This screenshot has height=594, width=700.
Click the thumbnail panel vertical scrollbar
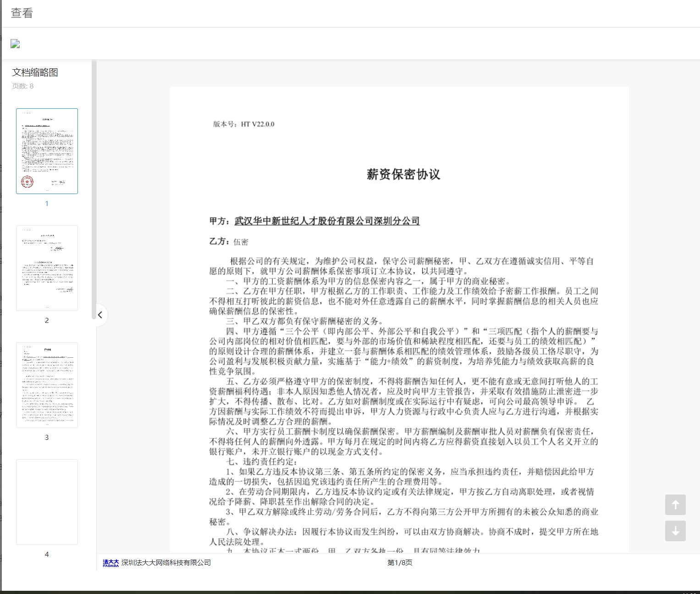pos(94,183)
